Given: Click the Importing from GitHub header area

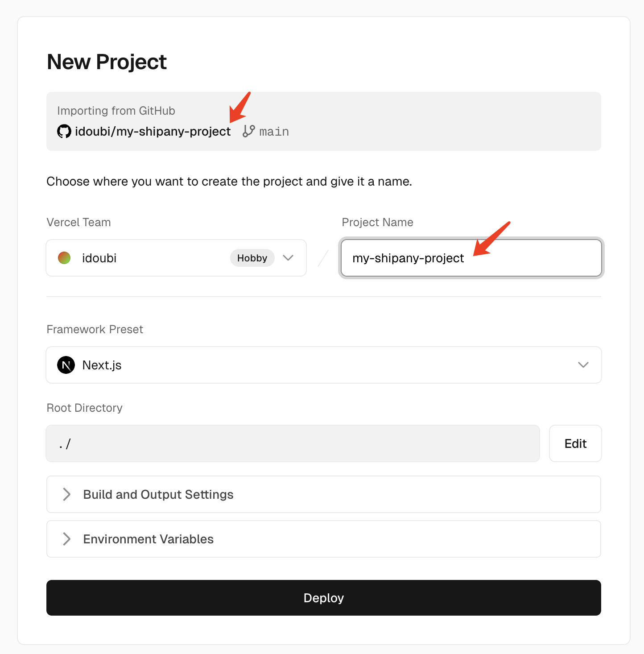Looking at the screenshot, I should coord(116,111).
